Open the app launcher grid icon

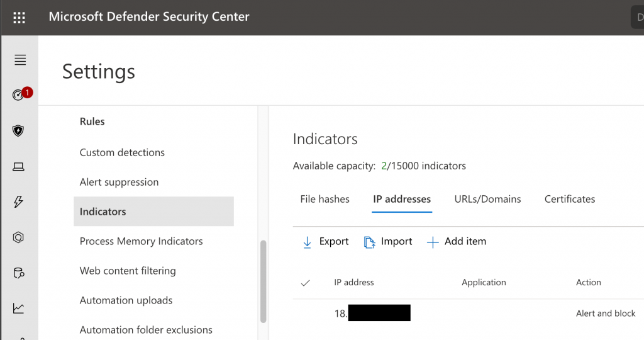(19, 18)
